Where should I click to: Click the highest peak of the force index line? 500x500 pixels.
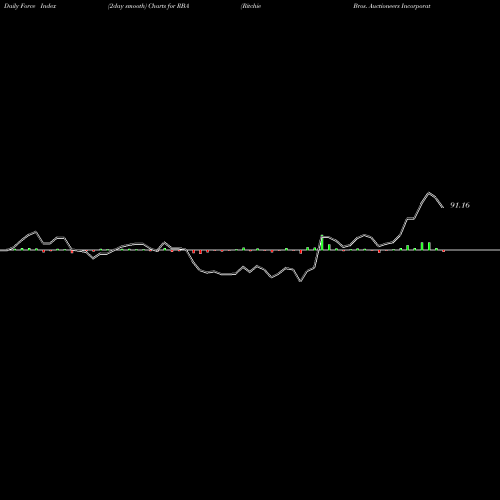point(429,193)
